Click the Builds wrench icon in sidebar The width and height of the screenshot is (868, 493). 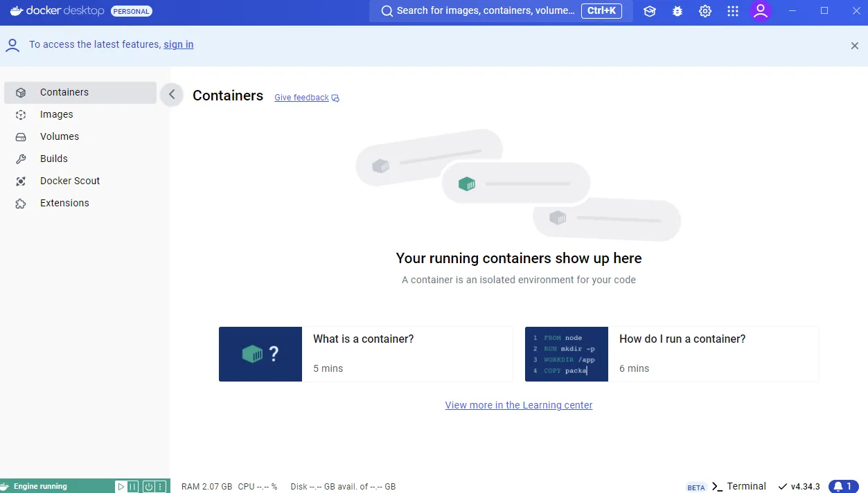(21, 159)
